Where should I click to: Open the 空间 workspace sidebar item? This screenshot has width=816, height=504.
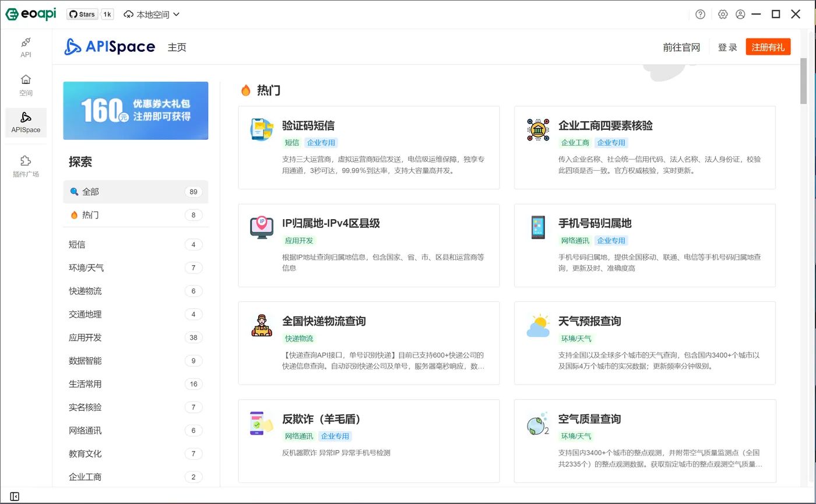point(26,85)
